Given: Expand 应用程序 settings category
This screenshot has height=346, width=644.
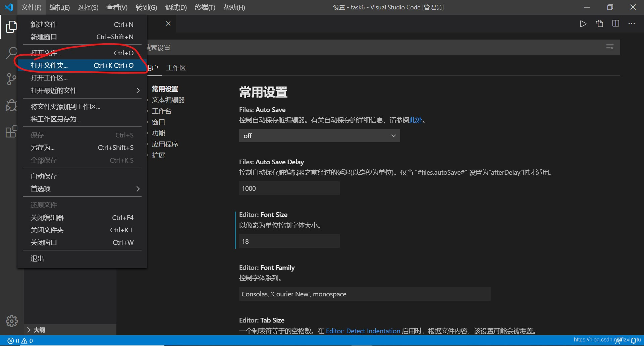Looking at the screenshot, I should click(165, 144).
